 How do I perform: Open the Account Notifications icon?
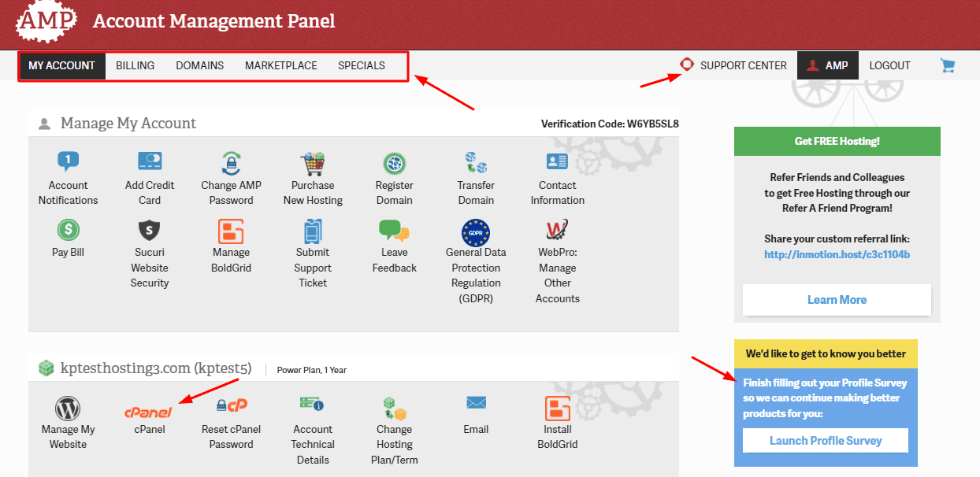tap(69, 162)
